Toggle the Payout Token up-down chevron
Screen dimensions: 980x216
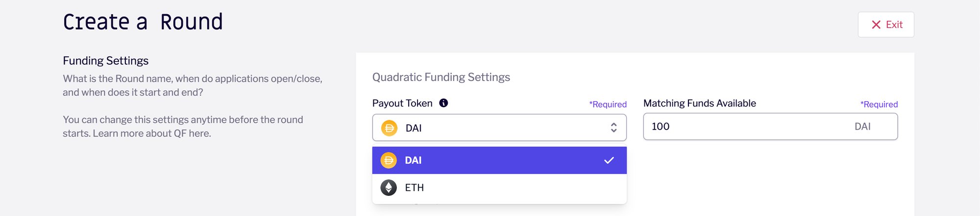[x=613, y=128]
